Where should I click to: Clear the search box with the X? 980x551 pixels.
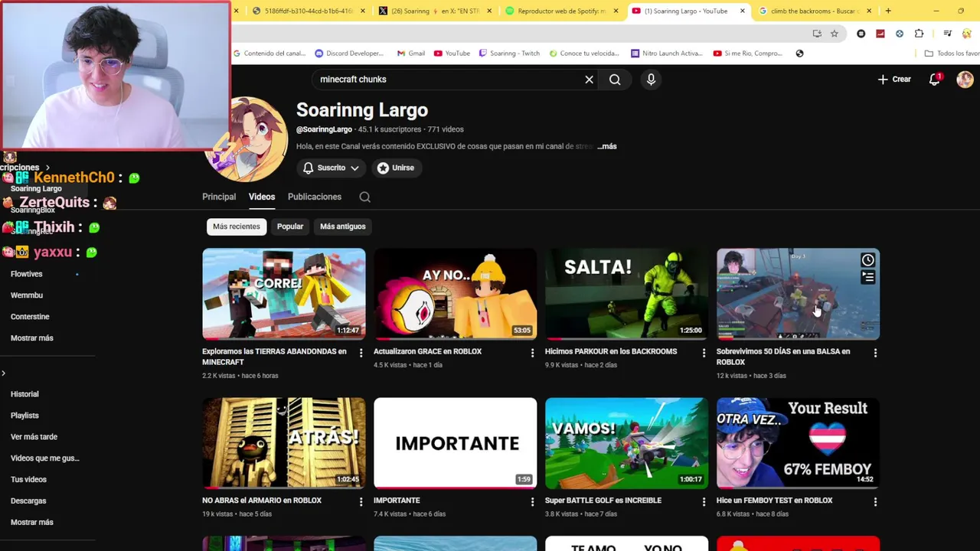(589, 80)
